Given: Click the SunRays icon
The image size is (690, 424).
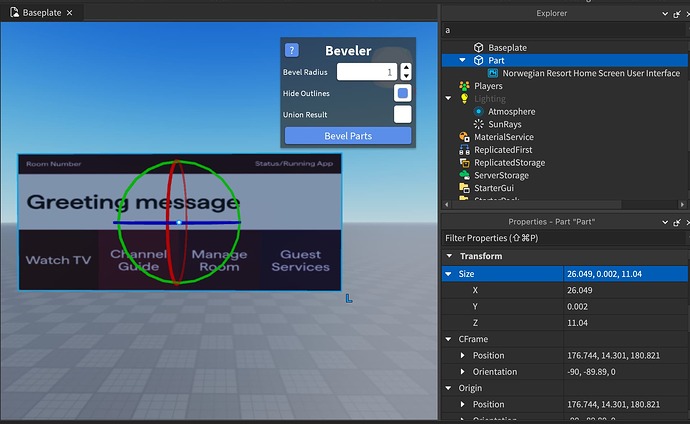Looking at the screenshot, I should pyautogui.click(x=478, y=124).
